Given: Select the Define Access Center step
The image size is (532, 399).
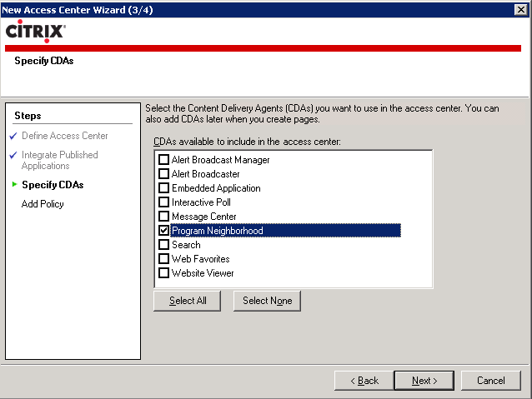Looking at the screenshot, I should point(65,136).
